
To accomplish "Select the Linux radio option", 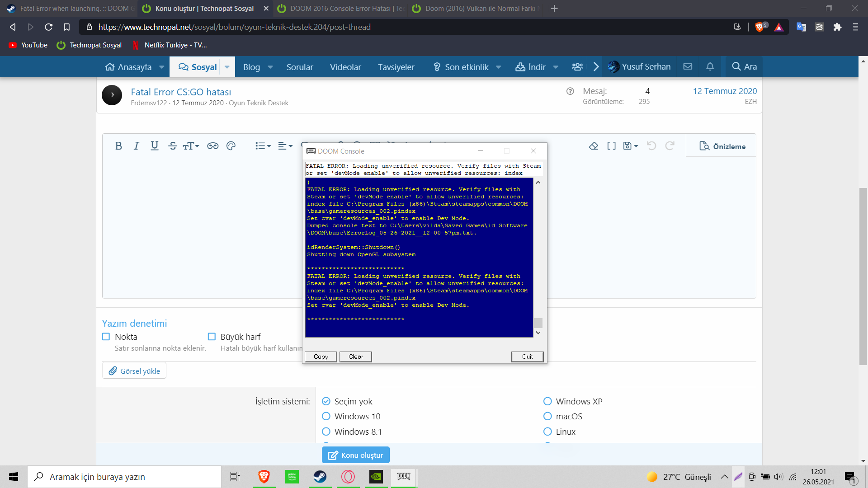I will [x=547, y=432].
